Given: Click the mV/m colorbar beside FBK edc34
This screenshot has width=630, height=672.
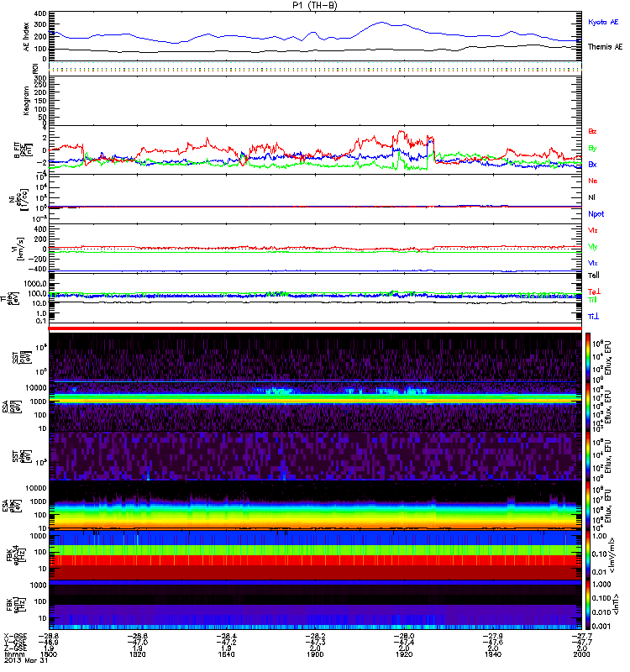Looking at the screenshot, I should click(588, 554).
